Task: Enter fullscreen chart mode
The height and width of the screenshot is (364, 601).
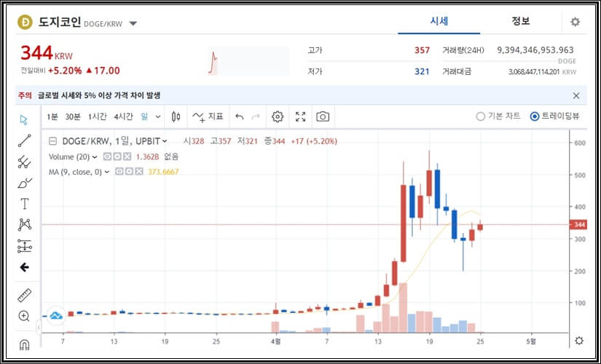Action: coord(300,116)
